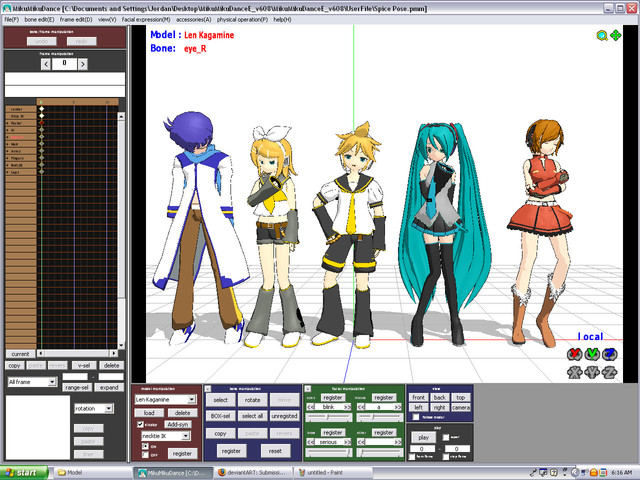This screenshot has height=480, width=640.
Task: Click next brow morph arrow beside serious
Action: [347, 442]
